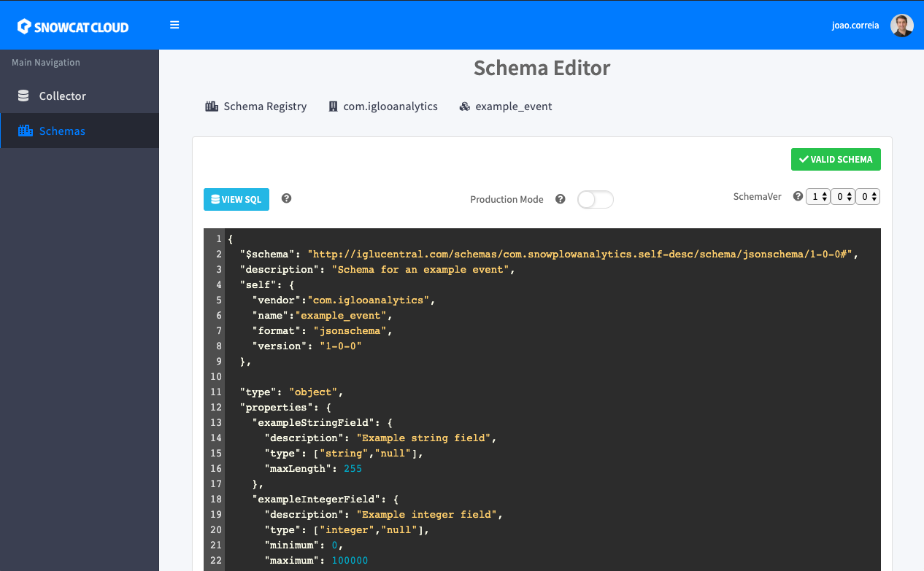Click Production Mode help icon
The width and height of the screenshot is (924, 571).
click(x=561, y=199)
